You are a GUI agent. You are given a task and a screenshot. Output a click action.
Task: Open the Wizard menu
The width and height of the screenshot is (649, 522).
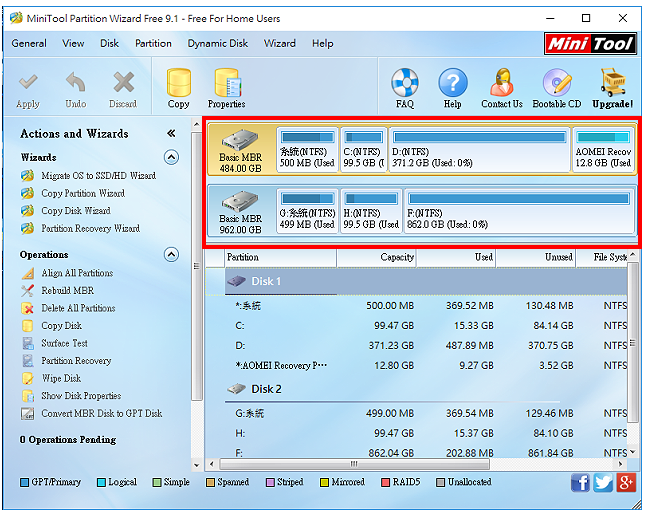coord(280,43)
